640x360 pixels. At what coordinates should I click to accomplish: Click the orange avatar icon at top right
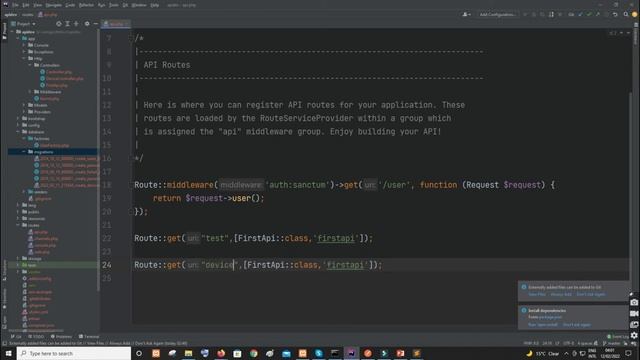635,15
